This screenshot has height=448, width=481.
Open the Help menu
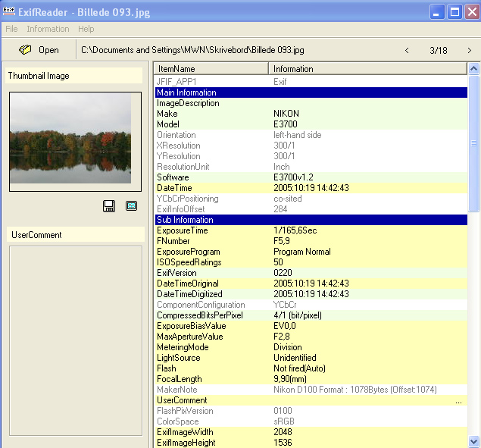(x=86, y=29)
